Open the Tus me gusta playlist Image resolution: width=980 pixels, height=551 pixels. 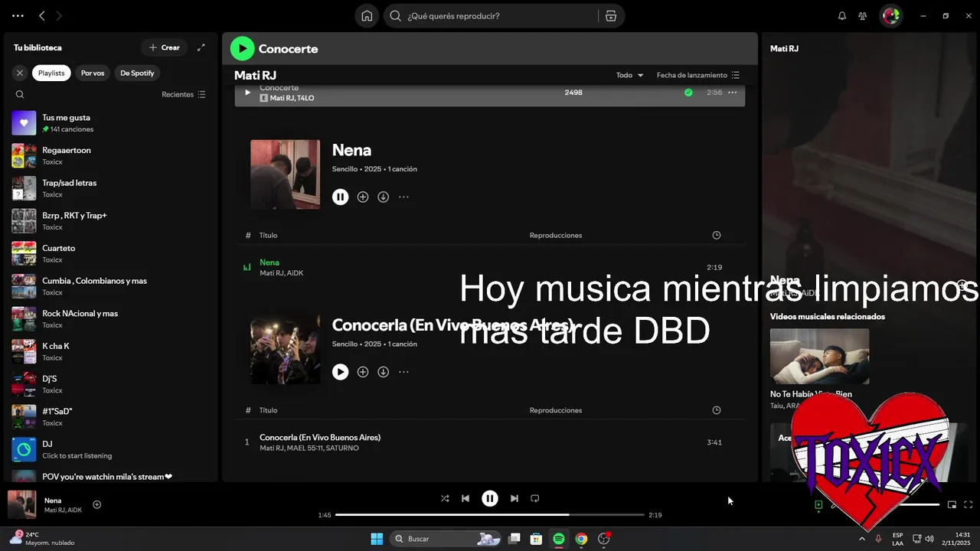(x=111, y=123)
